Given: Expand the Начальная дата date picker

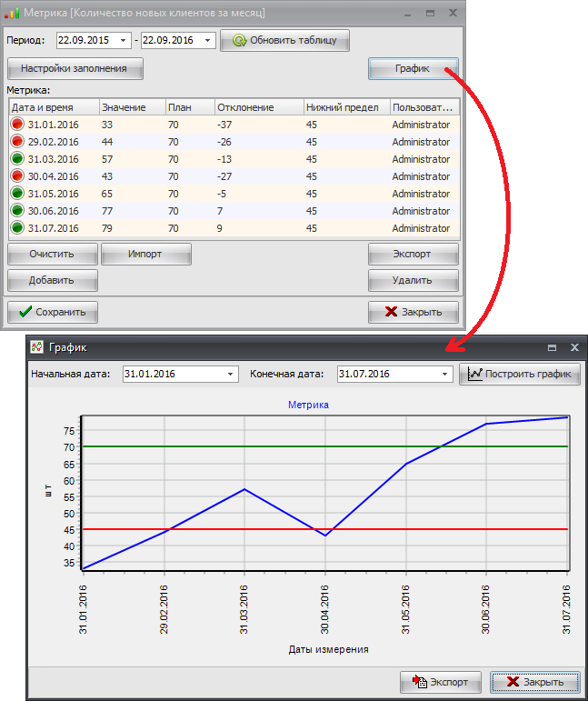Looking at the screenshot, I should (232, 374).
